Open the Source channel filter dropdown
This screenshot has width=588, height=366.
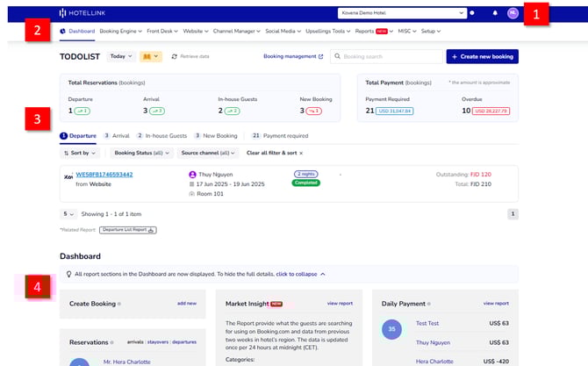[x=207, y=153]
